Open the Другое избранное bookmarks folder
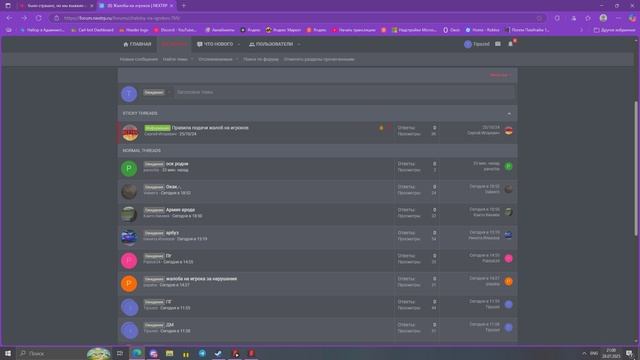 point(614,30)
